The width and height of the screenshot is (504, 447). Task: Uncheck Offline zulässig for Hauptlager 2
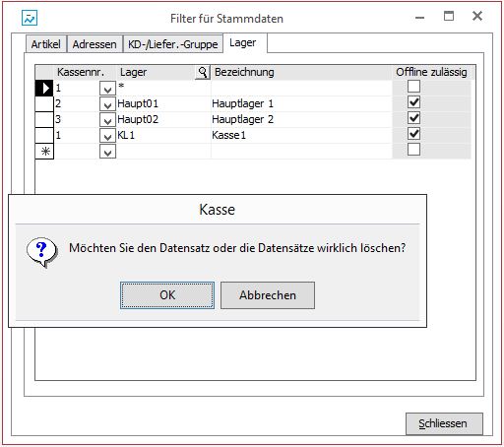tap(413, 118)
